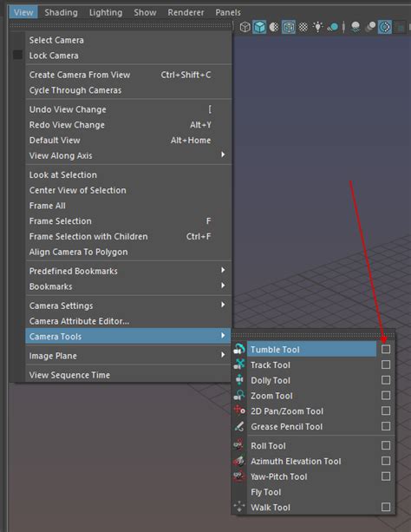Open Grease Pencil Tool option box
411x532 pixels.
pyautogui.click(x=386, y=426)
